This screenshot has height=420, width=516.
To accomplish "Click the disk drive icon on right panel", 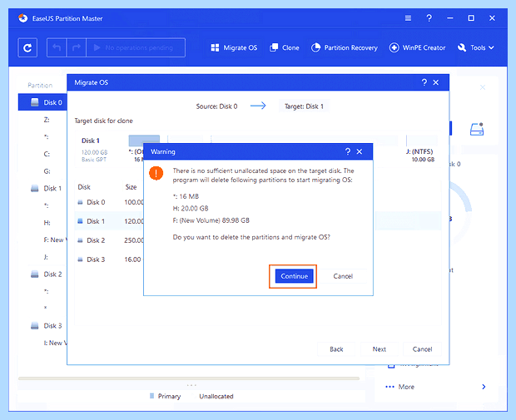I will pos(477,129).
